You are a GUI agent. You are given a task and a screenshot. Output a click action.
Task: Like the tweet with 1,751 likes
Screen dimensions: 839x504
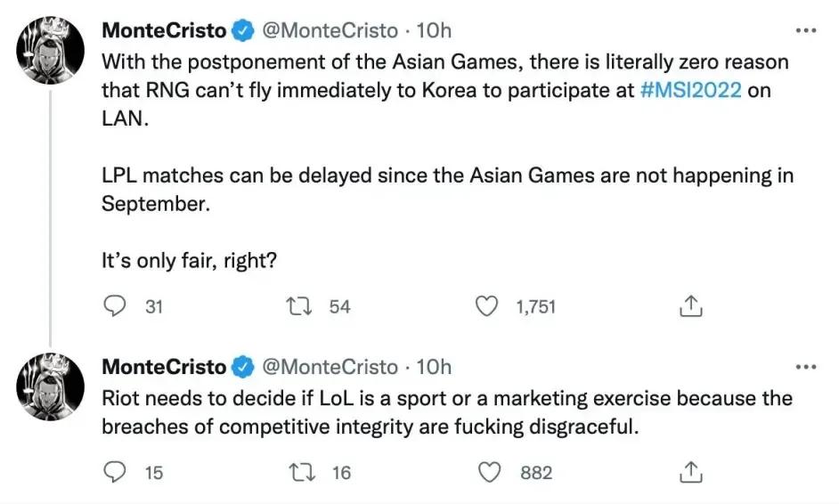(x=486, y=306)
